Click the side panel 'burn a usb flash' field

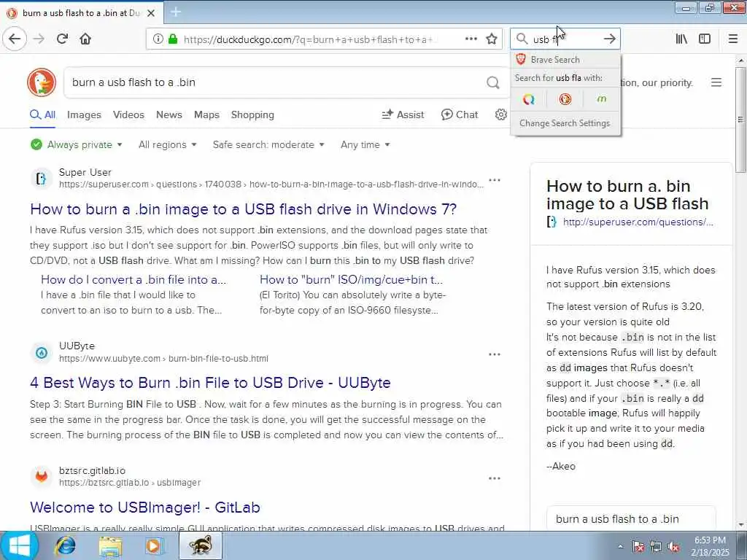coord(631,519)
